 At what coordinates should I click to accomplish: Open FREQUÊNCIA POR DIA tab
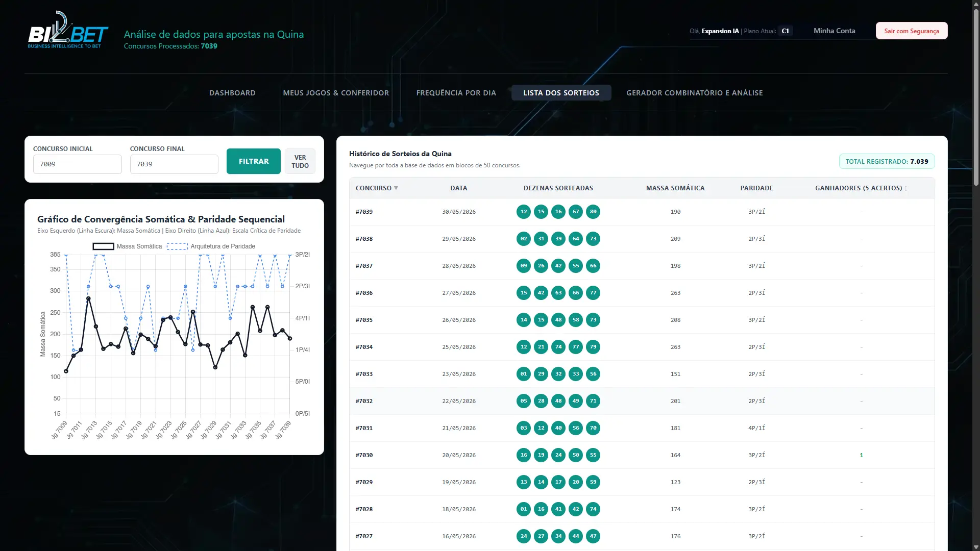coord(456,93)
